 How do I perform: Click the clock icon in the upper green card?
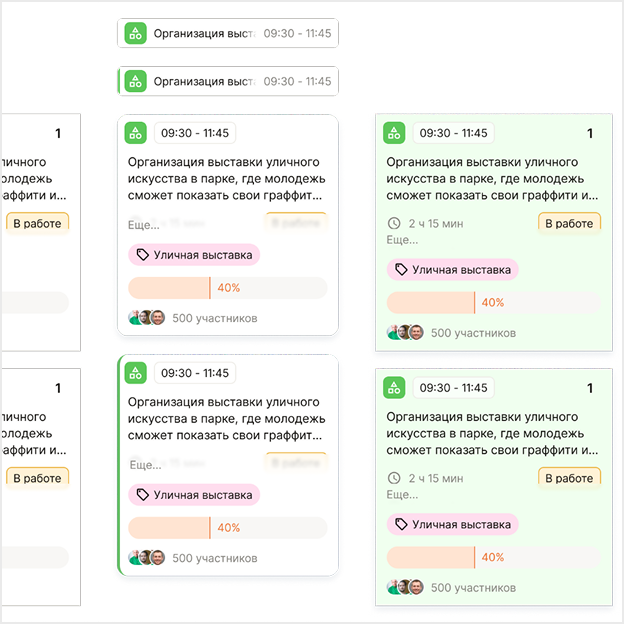pos(394,224)
